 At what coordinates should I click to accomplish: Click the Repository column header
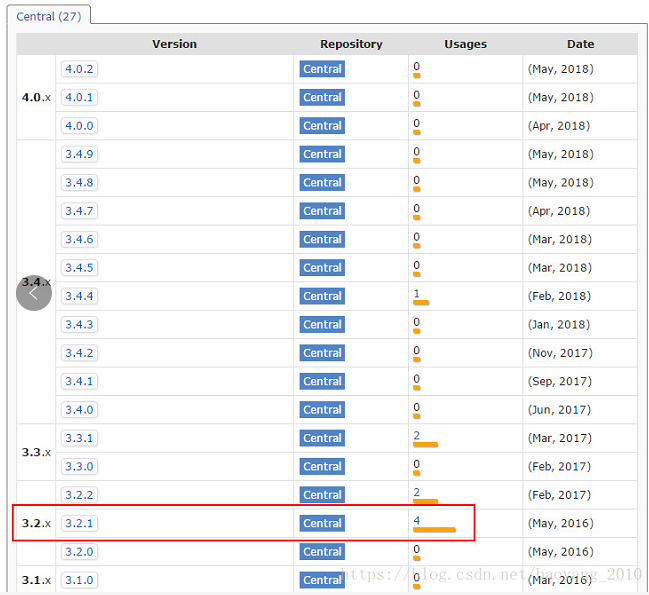(351, 44)
